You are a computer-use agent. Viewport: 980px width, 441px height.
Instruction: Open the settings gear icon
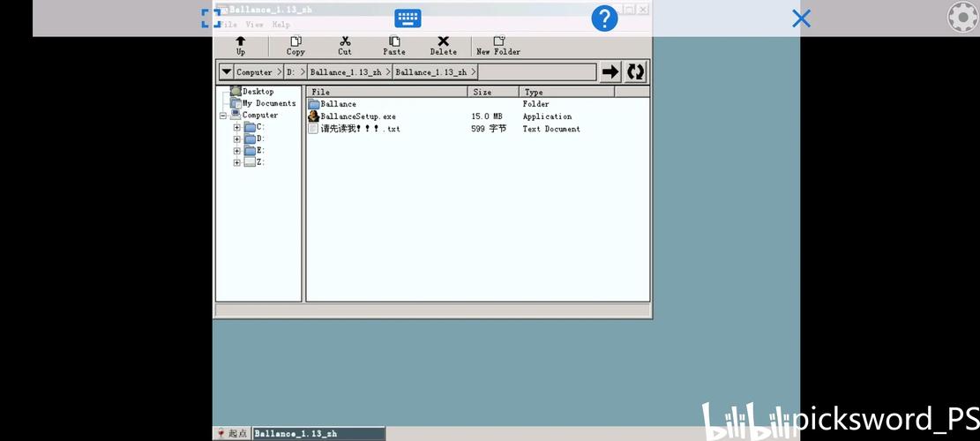[962, 18]
